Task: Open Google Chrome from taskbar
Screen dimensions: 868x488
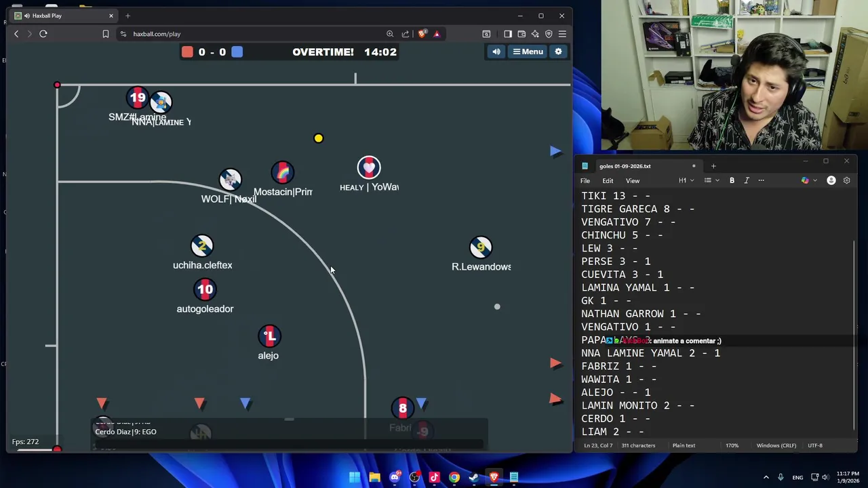Action: coord(454,477)
